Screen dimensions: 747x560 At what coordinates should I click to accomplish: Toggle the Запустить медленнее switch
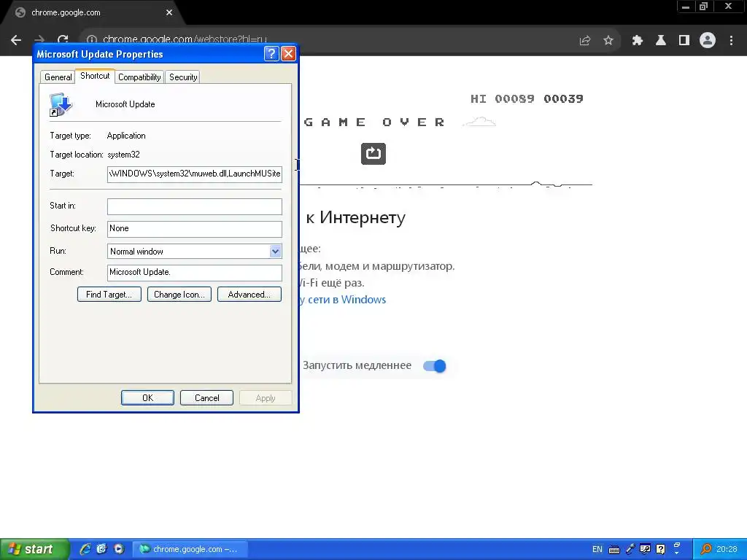[435, 366]
